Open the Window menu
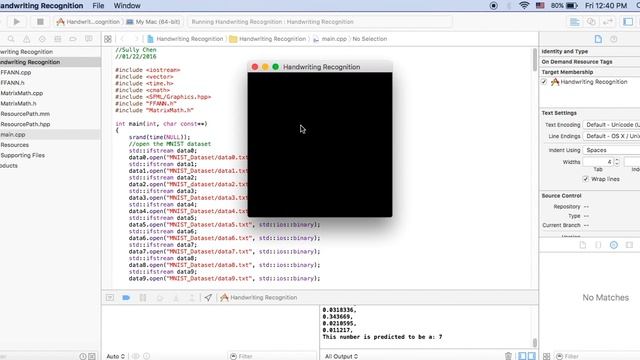The height and width of the screenshot is (360, 640). (x=127, y=6)
